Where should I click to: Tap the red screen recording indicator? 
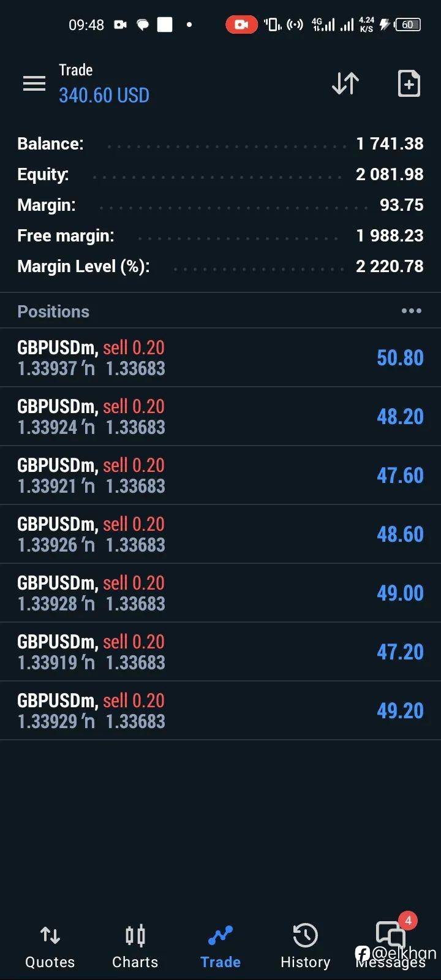point(241,25)
